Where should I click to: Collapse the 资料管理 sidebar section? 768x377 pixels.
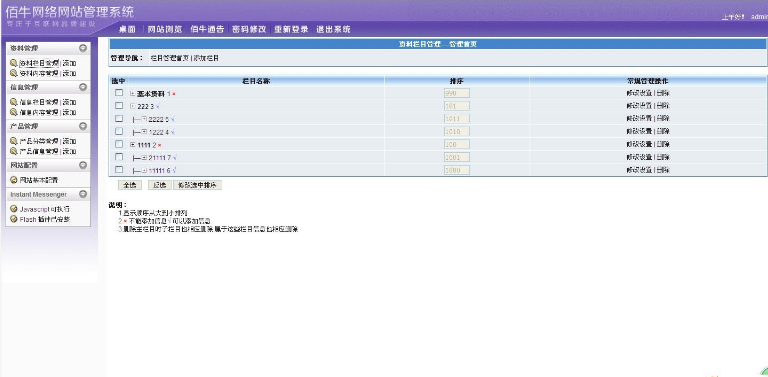point(83,48)
